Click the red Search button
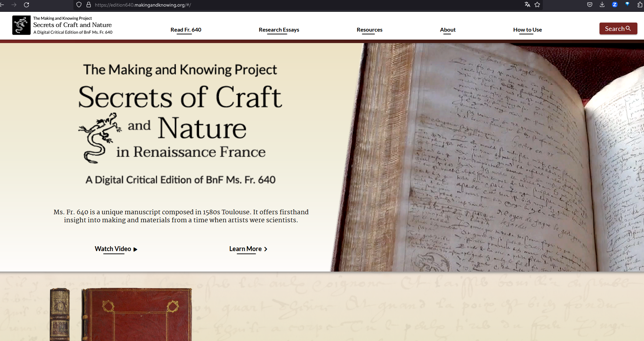Screen dimensions: 644x341 point(618,28)
